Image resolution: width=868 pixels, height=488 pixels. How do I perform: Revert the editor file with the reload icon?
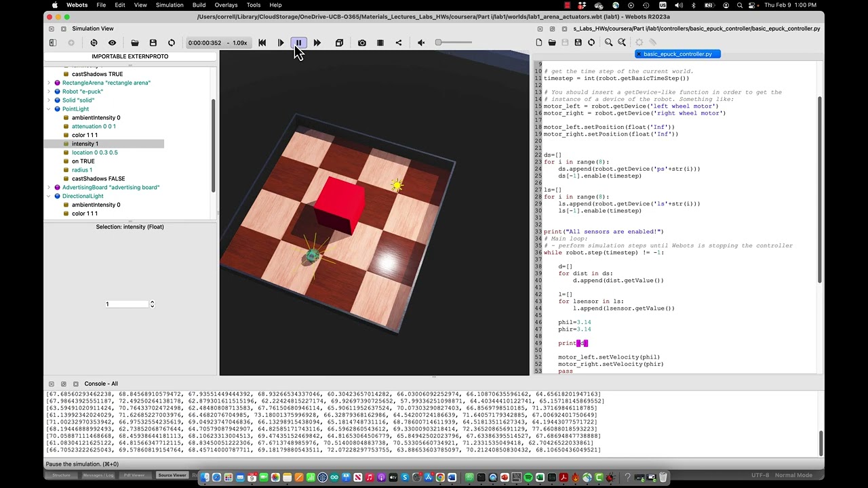click(591, 43)
